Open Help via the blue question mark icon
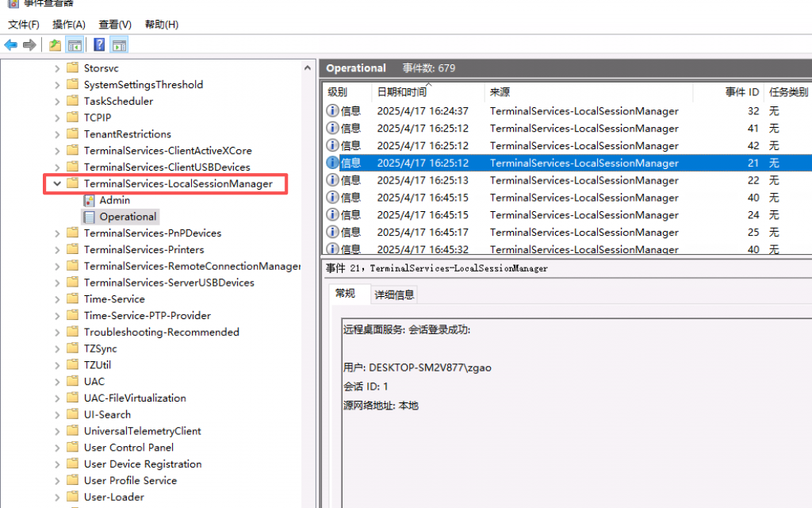 pos(99,44)
